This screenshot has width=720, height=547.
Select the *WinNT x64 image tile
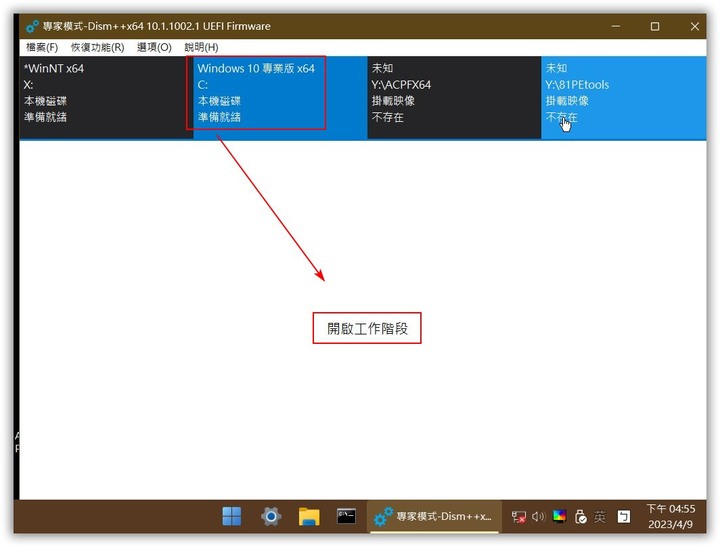[106, 98]
